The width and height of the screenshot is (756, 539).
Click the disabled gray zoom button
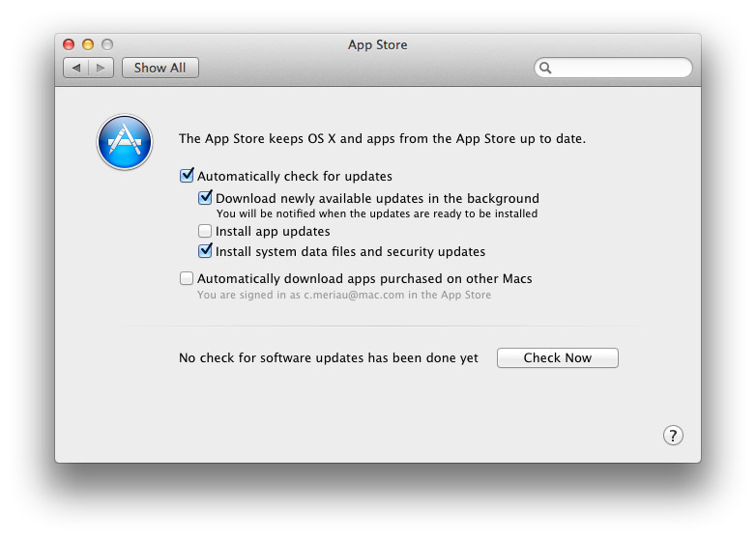[107, 44]
